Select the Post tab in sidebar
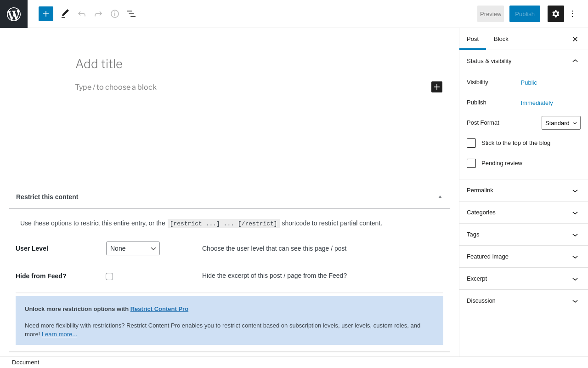The width and height of the screenshot is (588, 368). (473, 39)
